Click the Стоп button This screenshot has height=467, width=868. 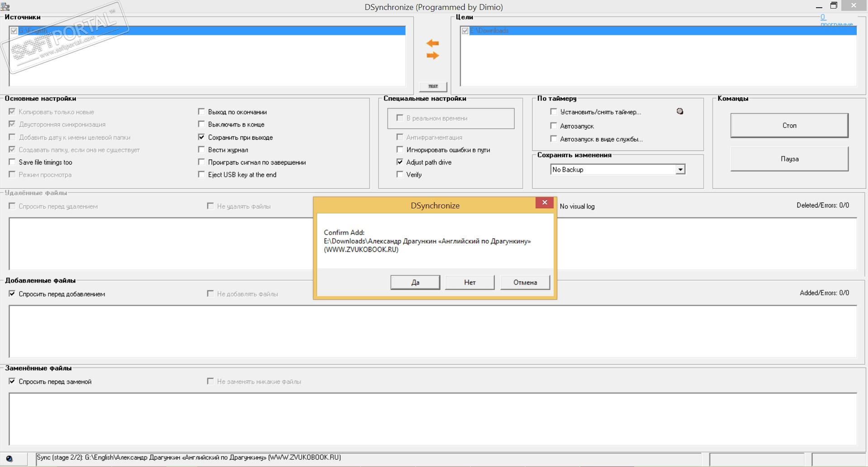[789, 125]
